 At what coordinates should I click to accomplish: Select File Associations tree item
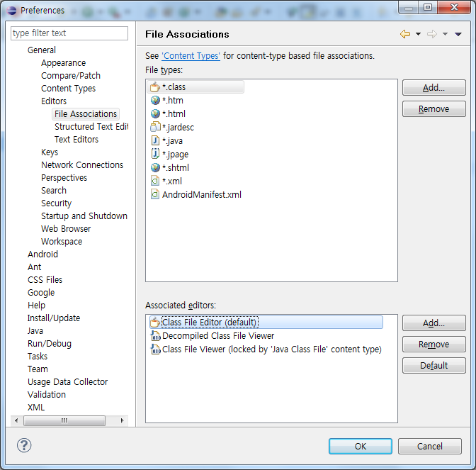coord(86,114)
